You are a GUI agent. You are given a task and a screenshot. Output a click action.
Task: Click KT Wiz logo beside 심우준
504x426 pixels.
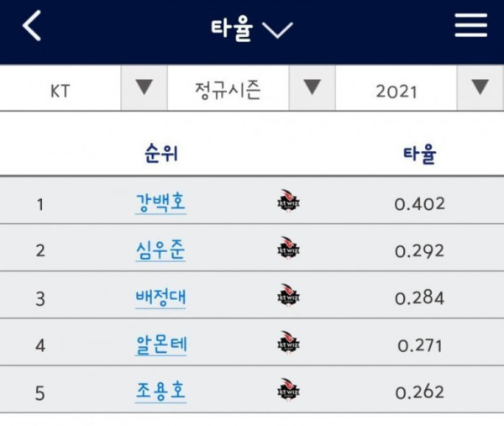tap(288, 248)
